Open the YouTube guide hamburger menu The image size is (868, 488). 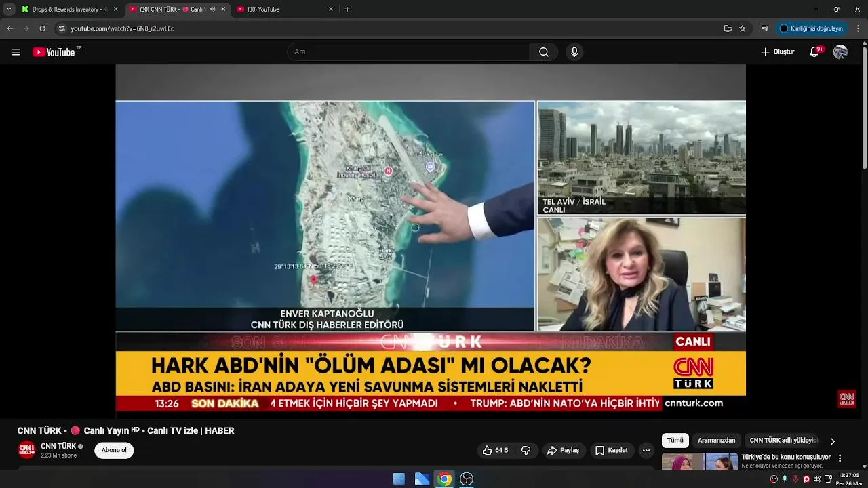tap(16, 52)
